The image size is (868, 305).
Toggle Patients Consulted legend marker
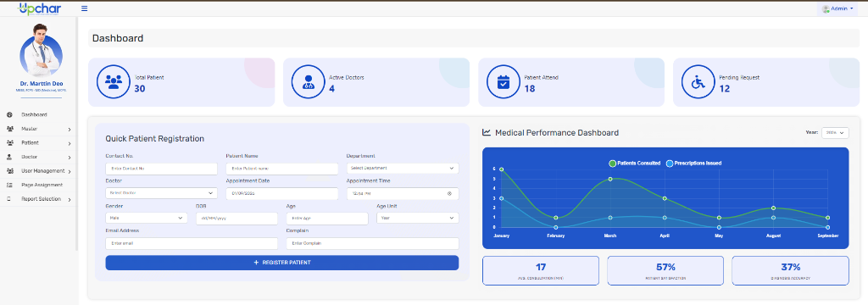612,164
